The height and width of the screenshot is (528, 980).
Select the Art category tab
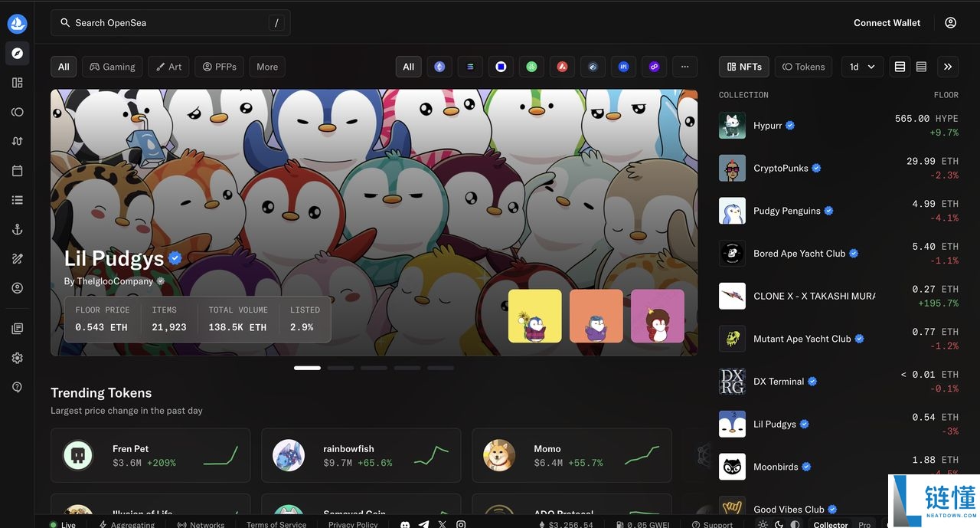tap(169, 67)
